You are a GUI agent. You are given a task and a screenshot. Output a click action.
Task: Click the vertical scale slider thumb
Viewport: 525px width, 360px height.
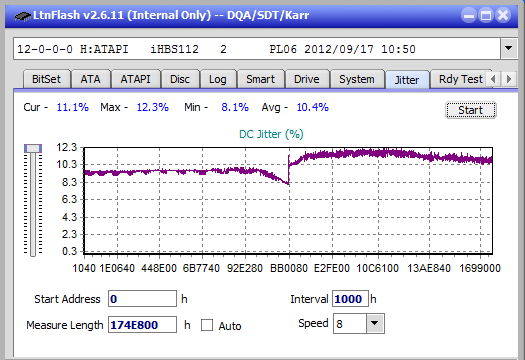[33, 148]
